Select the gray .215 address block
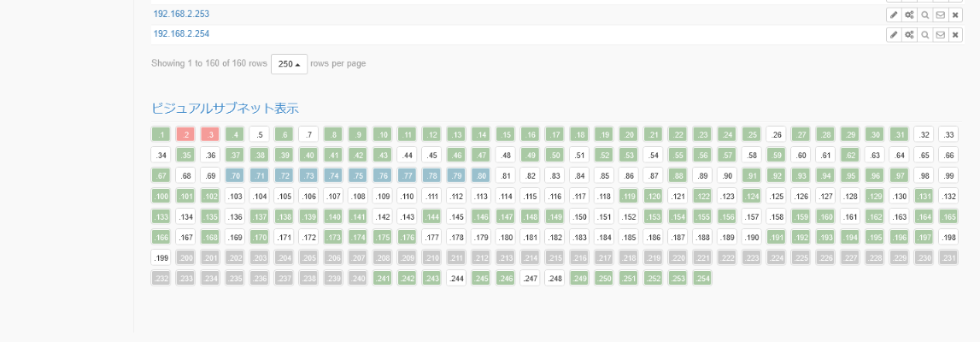The image size is (980, 342). tap(530, 257)
